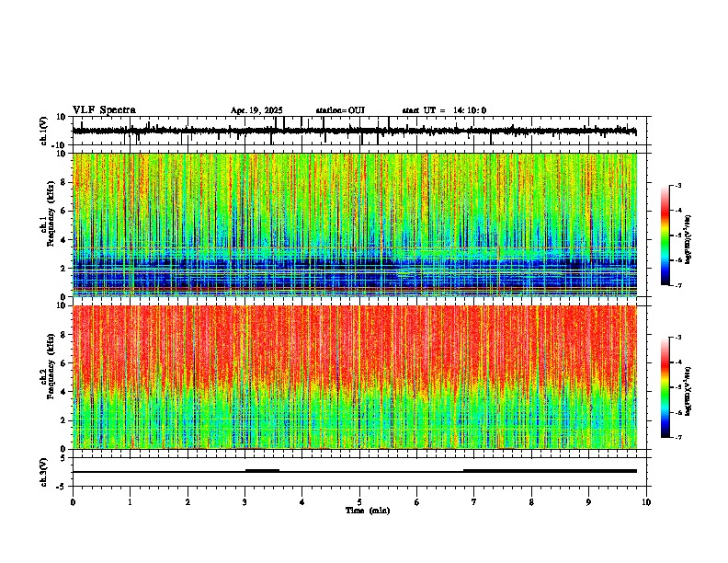728x563 pixels.
Task: Click inside the ch.2 frequency spectrogram
Action: [355, 377]
